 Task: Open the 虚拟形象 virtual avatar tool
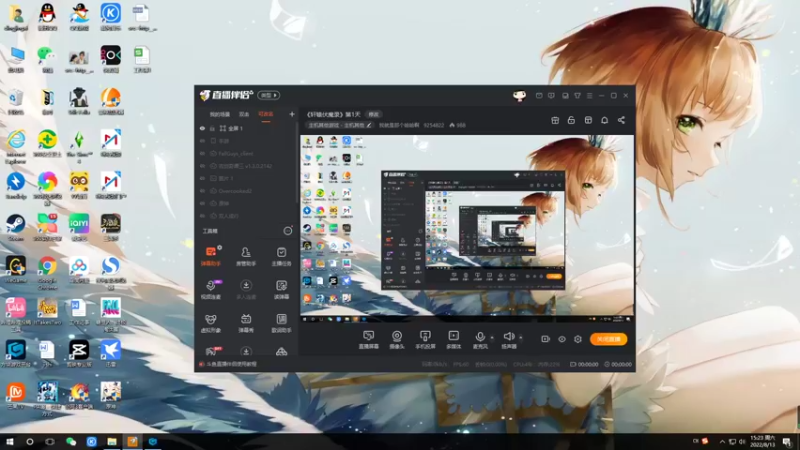(x=211, y=323)
